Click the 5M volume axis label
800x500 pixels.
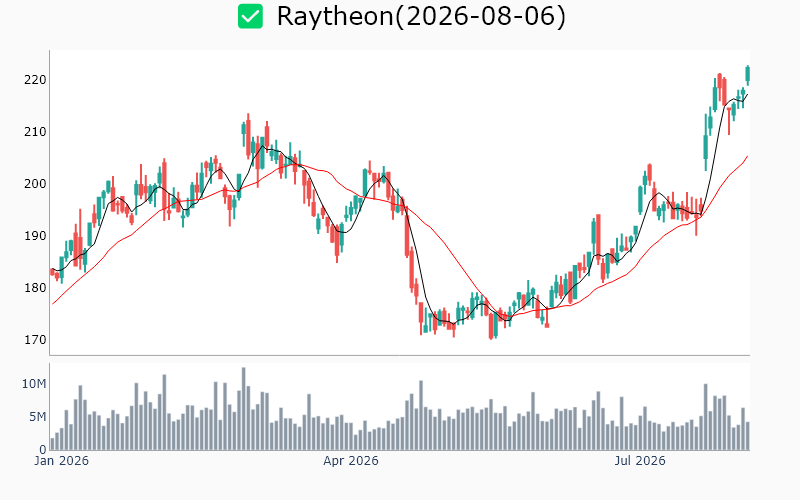(37, 417)
